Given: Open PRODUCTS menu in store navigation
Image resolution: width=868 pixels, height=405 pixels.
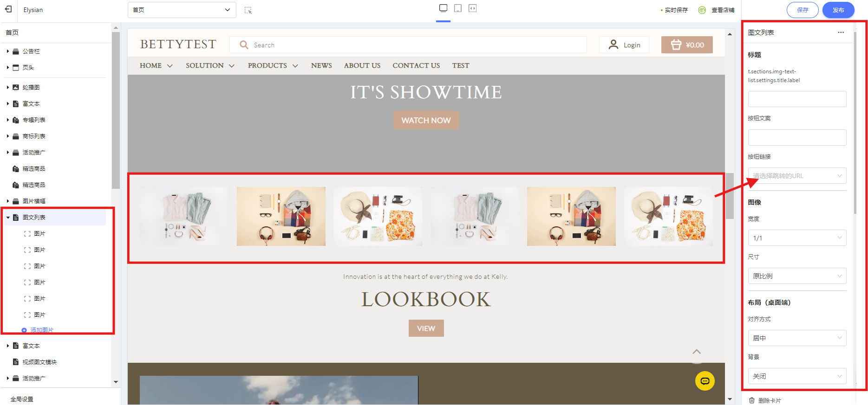Looking at the screenshot, I should 273,66.
